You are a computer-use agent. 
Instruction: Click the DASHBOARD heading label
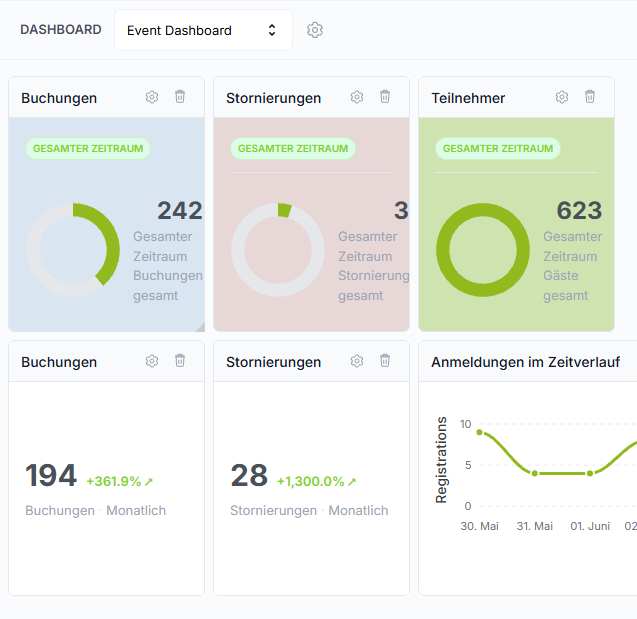[61, 30]
